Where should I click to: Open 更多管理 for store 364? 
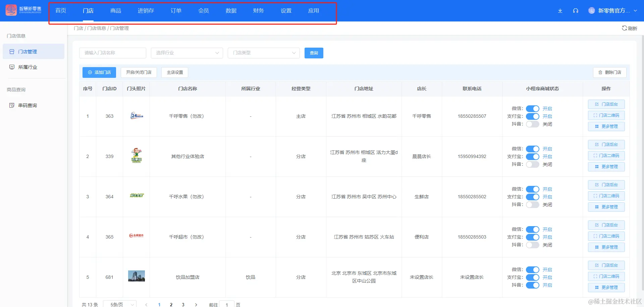coord(606,207)
